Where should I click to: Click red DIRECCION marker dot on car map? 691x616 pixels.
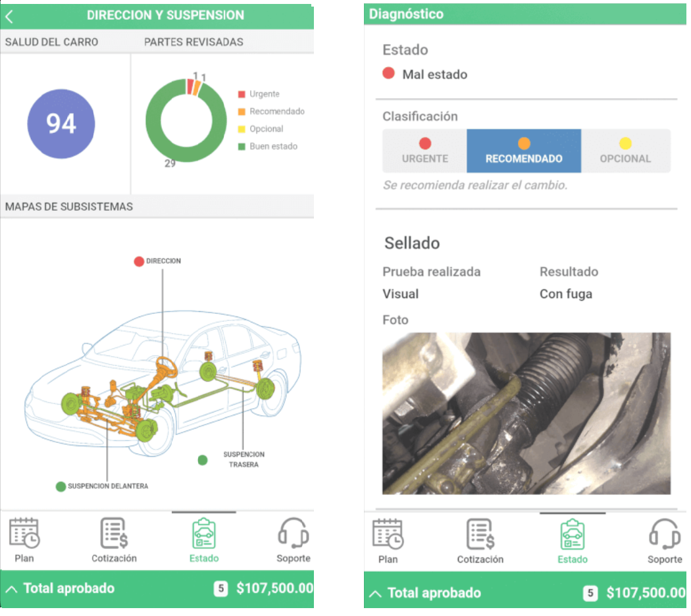[139, 262]
